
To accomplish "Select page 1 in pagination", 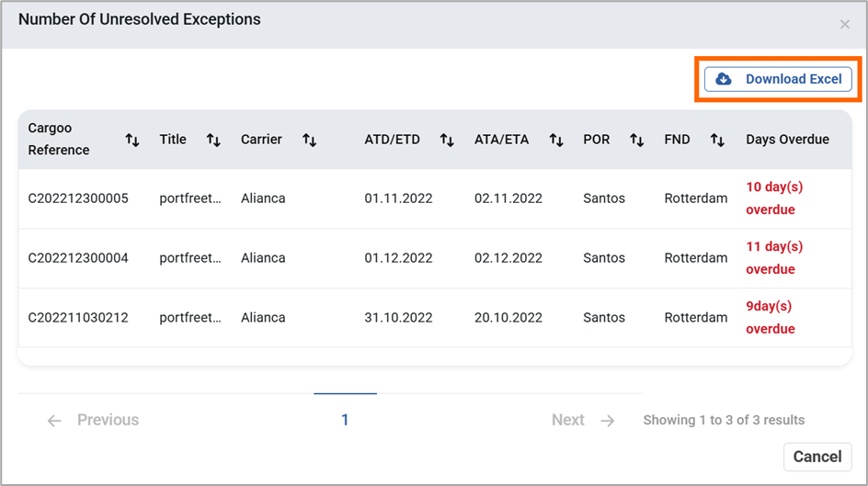I will [345, 420].
